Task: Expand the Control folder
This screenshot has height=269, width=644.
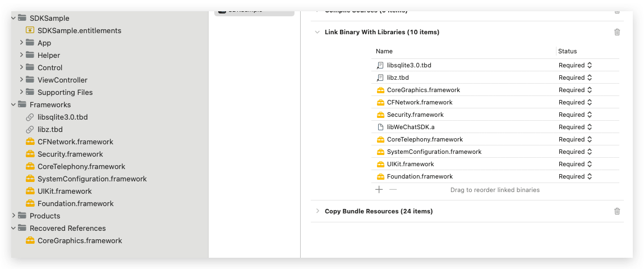Action: tap(21, 67)
